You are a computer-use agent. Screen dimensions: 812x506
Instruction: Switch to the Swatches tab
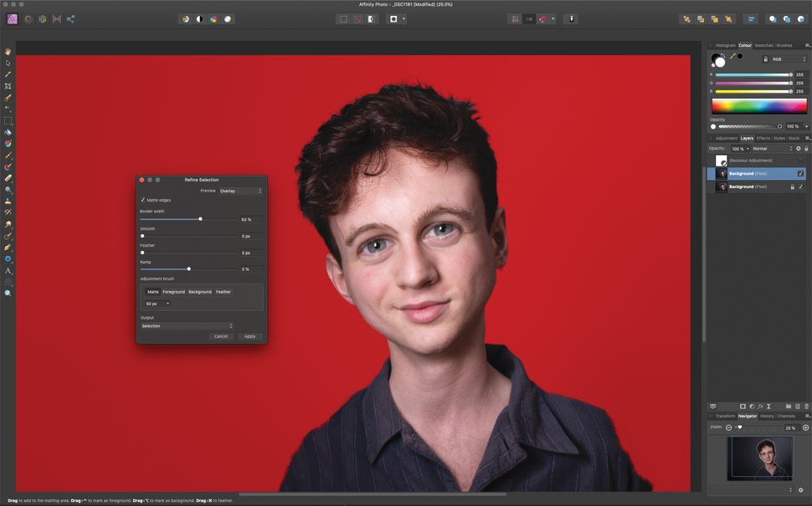(763, 45)
